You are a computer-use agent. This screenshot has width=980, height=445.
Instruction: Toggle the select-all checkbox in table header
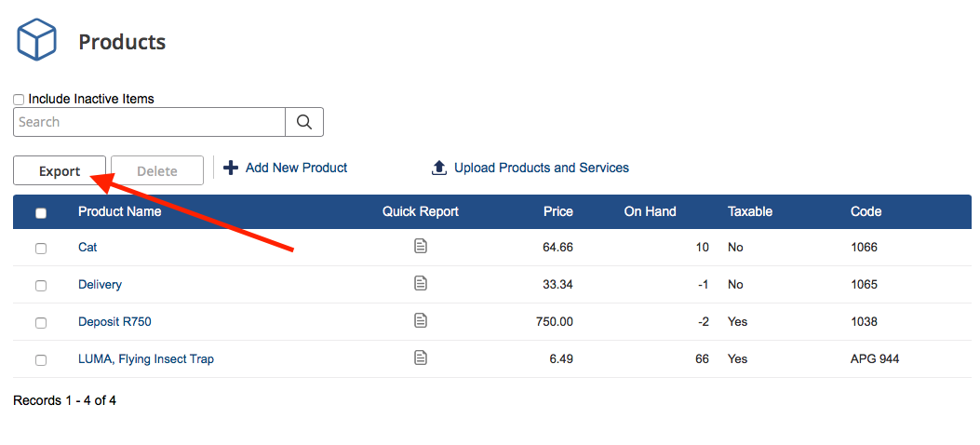[x=41, y=213]
